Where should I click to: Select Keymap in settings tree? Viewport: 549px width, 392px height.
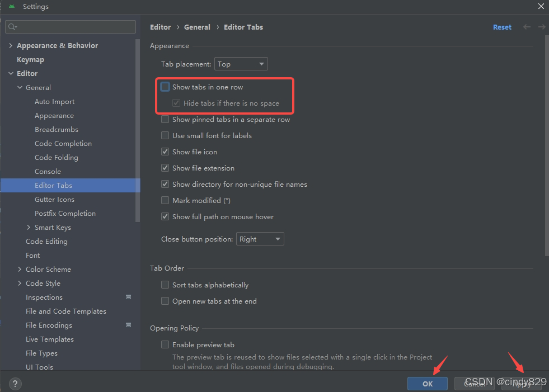[x=30, y=59]
